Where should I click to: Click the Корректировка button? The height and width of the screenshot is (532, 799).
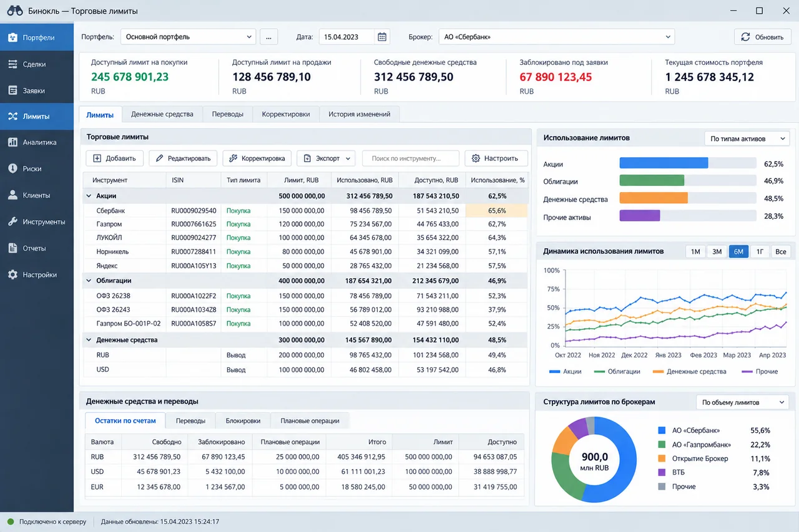(x=257, y=158)
